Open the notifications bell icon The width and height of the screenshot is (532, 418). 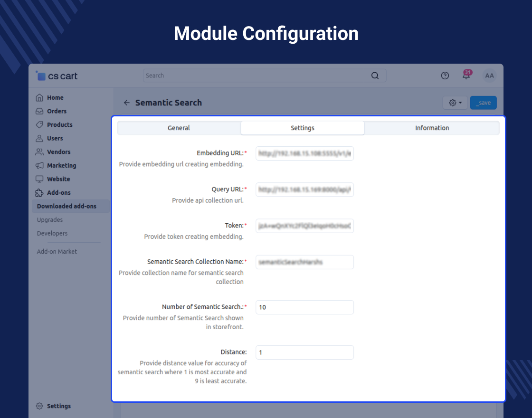[x=466, y=75]
